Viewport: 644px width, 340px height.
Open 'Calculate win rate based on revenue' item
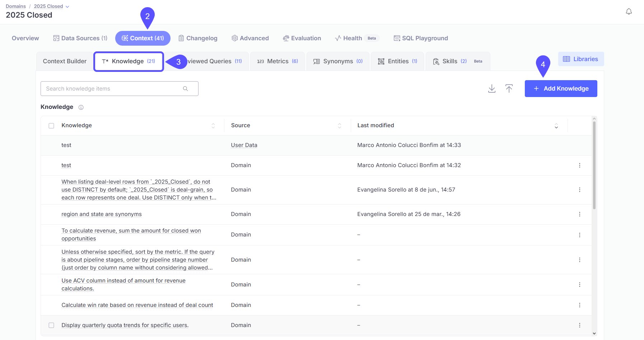click(137, 305)
